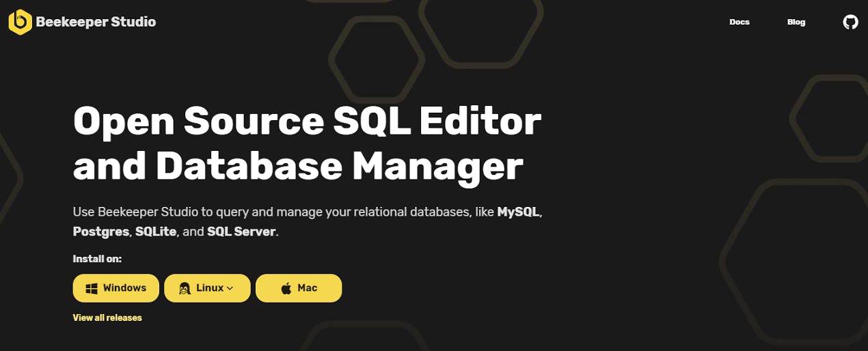Click the bold SQLite text

click(x=157, y=231)
